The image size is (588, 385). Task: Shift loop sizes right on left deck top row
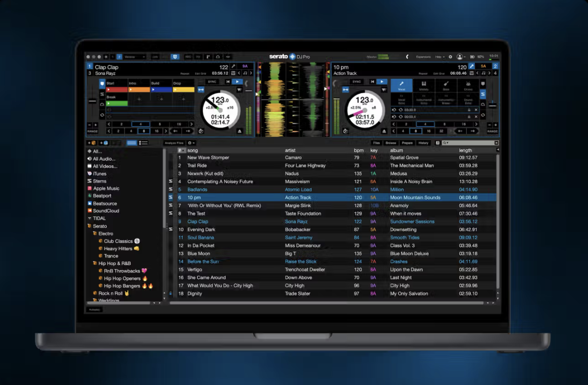tap(191, 124)
